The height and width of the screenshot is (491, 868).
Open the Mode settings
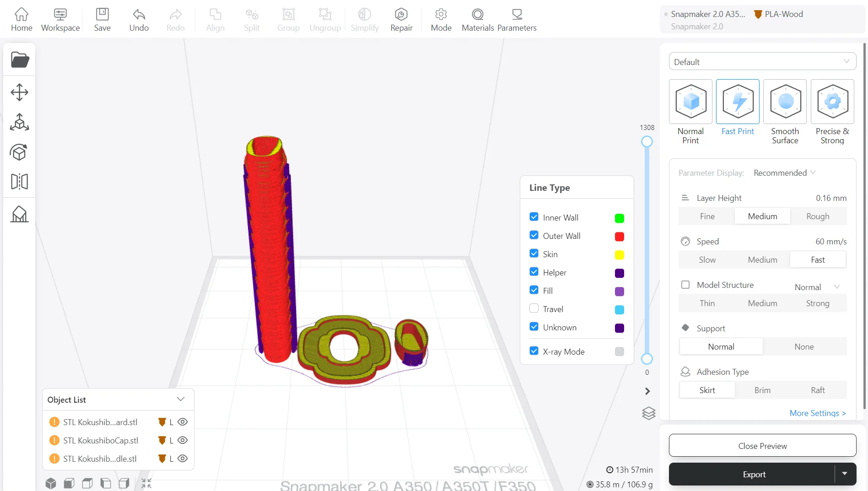[441, 20]
